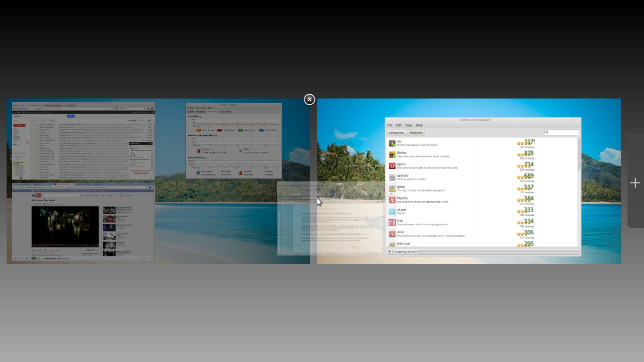Click the vlc application icon
644x362 pixels.
[392, 143]
